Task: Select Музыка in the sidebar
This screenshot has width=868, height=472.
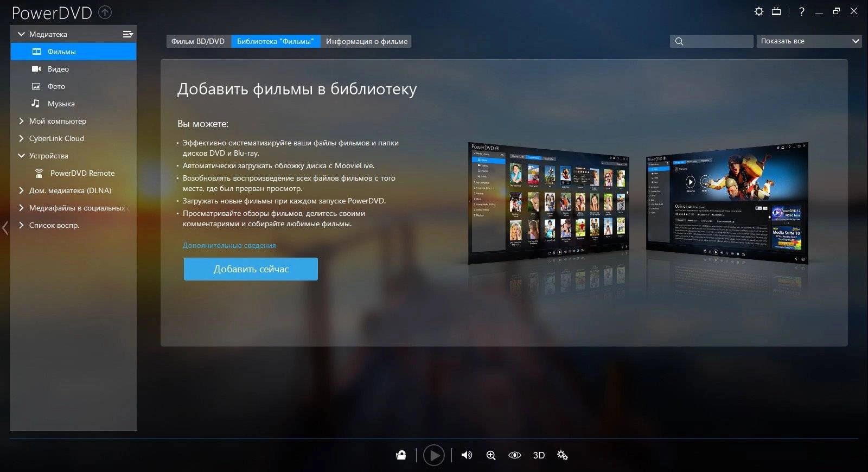Action: pyautogui.click(x=73, y=104)
